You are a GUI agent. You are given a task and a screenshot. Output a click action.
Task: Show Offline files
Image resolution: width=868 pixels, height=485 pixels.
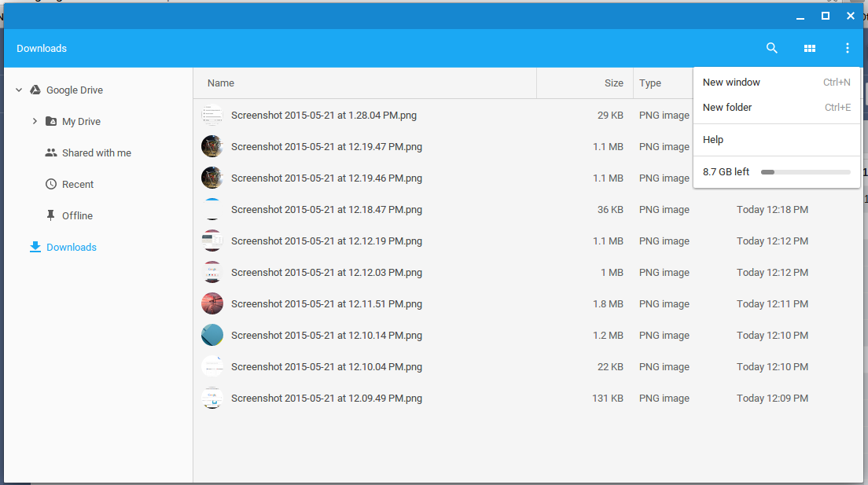(x=77, y=216)
